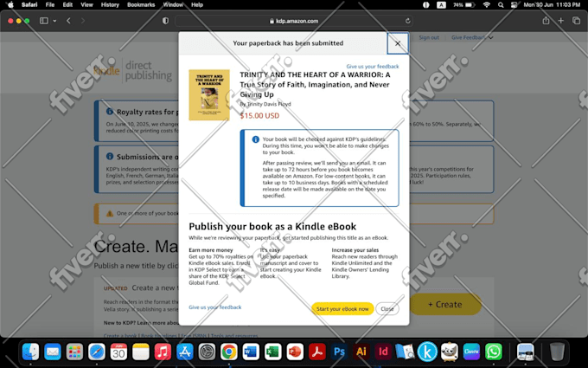
Task: Click the battery status in menu bar
Action: pos(464,5)
